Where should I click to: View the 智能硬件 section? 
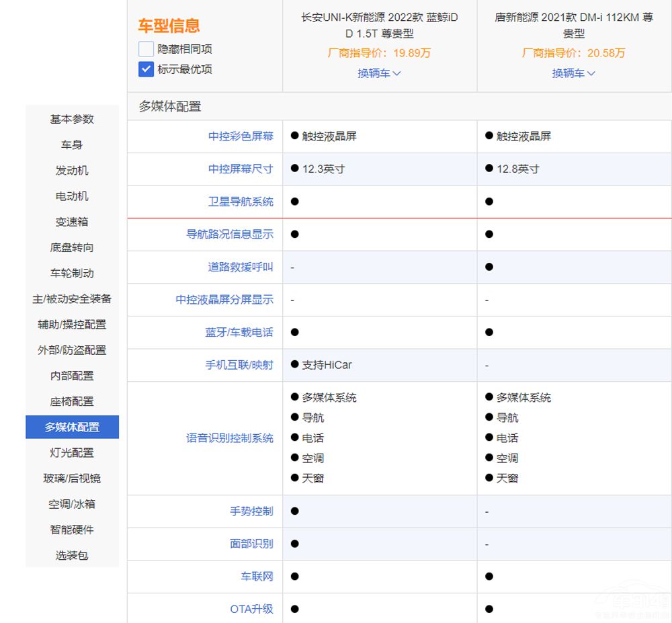click(72, 530)
